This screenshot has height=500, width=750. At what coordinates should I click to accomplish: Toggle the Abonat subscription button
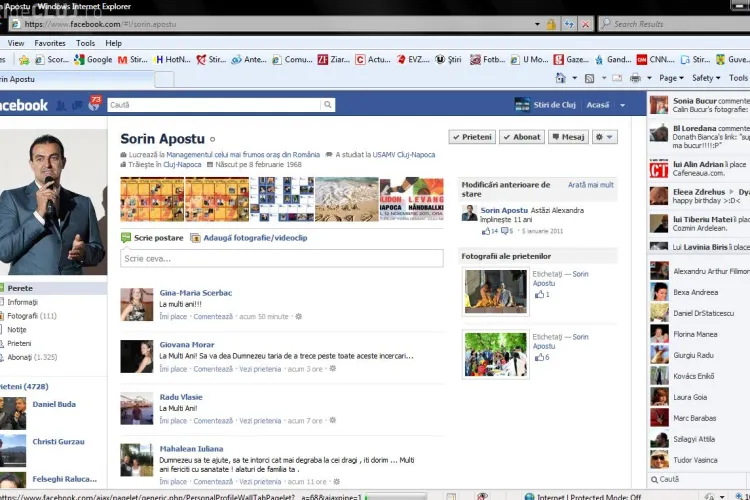coord(522,137)
